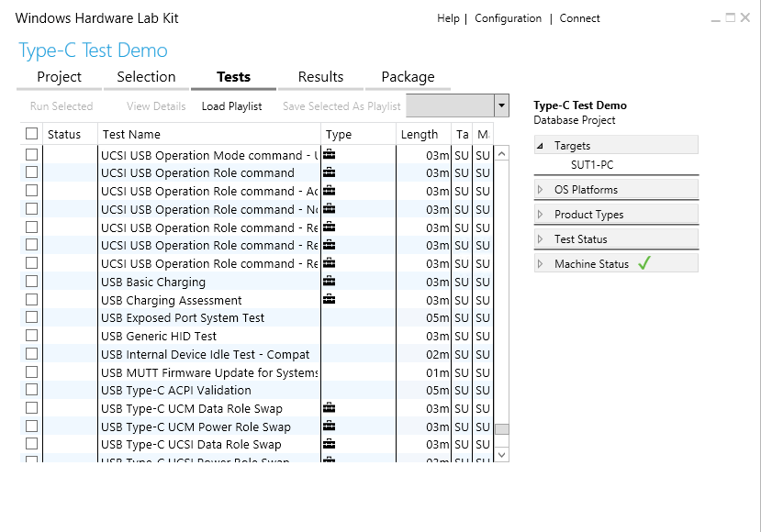Sort by the Type column header
This screenshot has height=532, width=761.
point(358,134)
